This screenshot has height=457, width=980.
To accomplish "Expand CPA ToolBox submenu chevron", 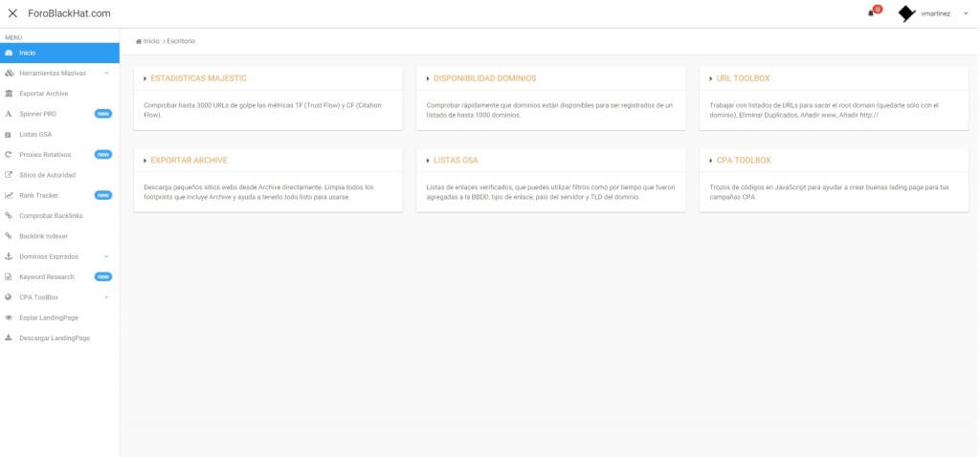I will 106,297.
